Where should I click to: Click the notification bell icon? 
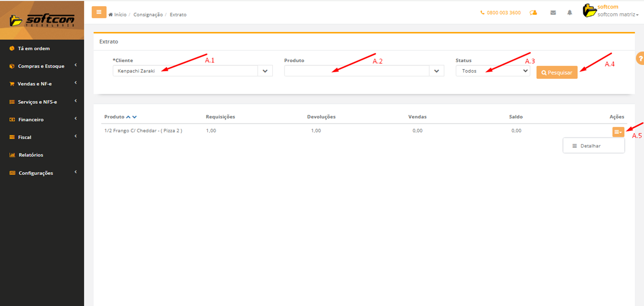click(569, 13)
